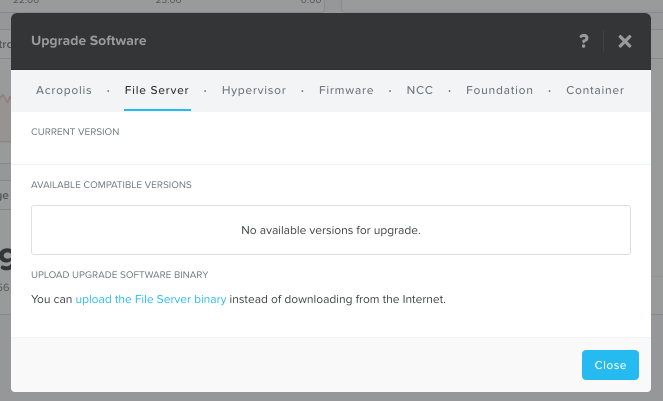Screen dimensions: 663x401
Task: Click the UPLOAD UPGRADE SOFTWARE BINARY heading
Action: (x=120, y=275)
